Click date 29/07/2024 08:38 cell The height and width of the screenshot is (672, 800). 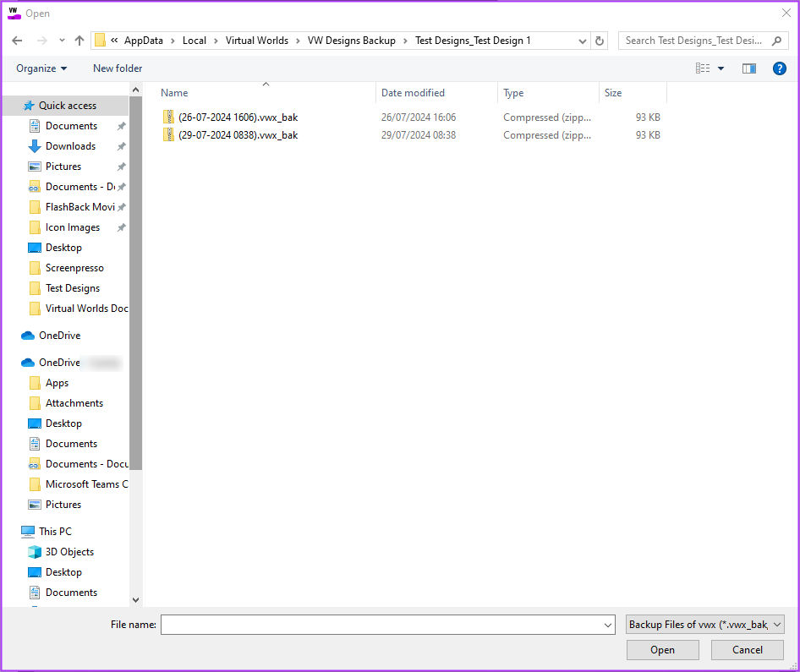(x=419, y=135)
